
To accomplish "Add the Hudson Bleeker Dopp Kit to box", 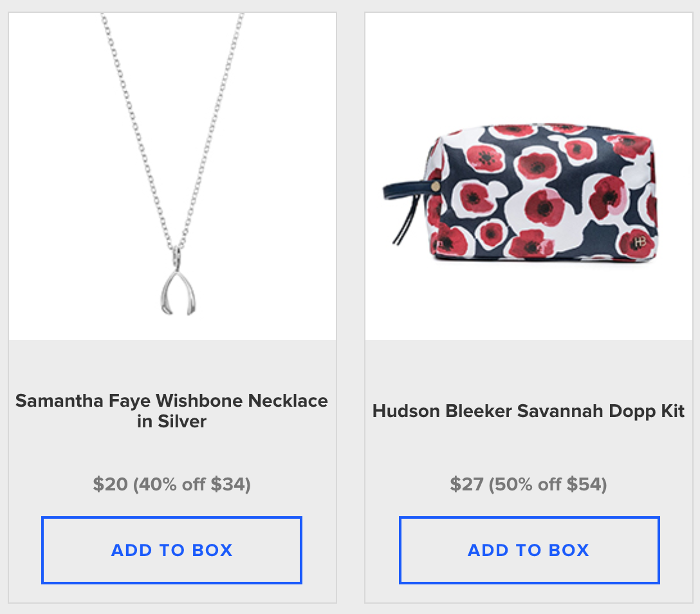I will pos(529,550).
